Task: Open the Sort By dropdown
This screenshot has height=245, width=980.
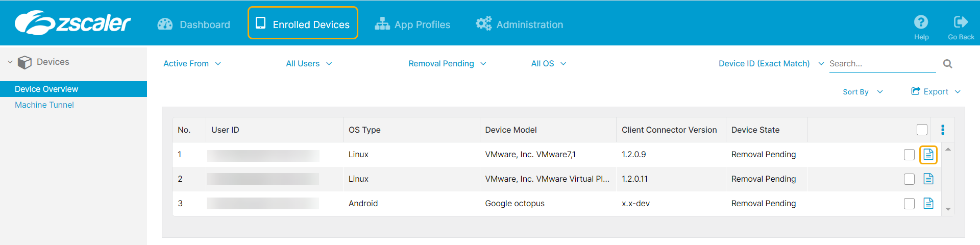Action: tap(862, 92)
